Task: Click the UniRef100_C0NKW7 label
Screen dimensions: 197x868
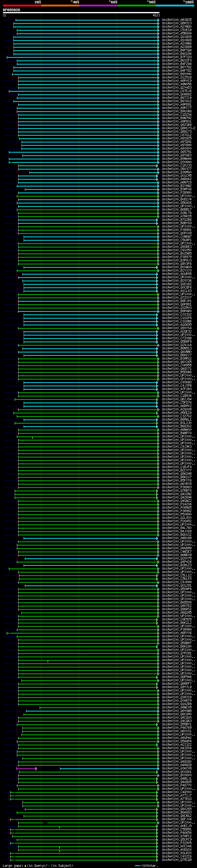Action: tap(177, 236)
